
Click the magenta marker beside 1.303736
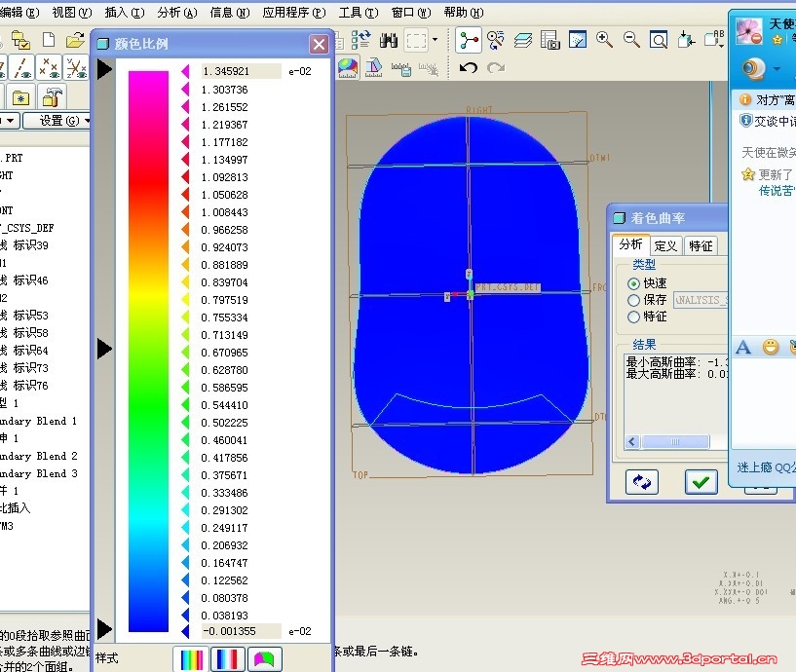[185, 90]
